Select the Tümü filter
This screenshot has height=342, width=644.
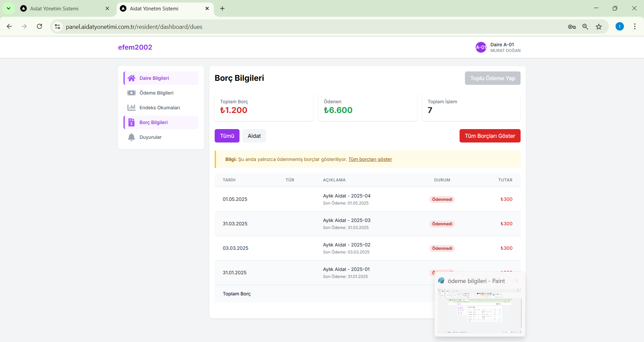pyautogui.click(x=227, y=136)
